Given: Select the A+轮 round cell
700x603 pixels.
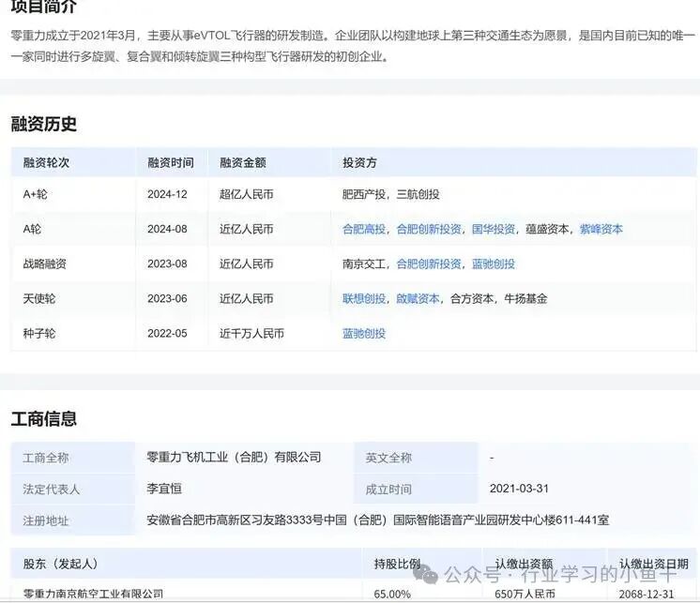Looking at the screenshot, I should pos(36,194).
